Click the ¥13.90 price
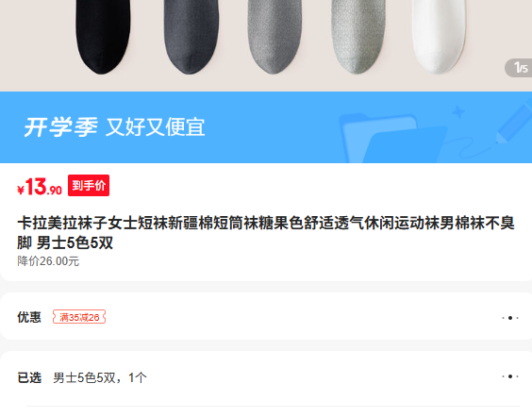The height and width of the screenshot is (417, 532). [x=40, y=187]
